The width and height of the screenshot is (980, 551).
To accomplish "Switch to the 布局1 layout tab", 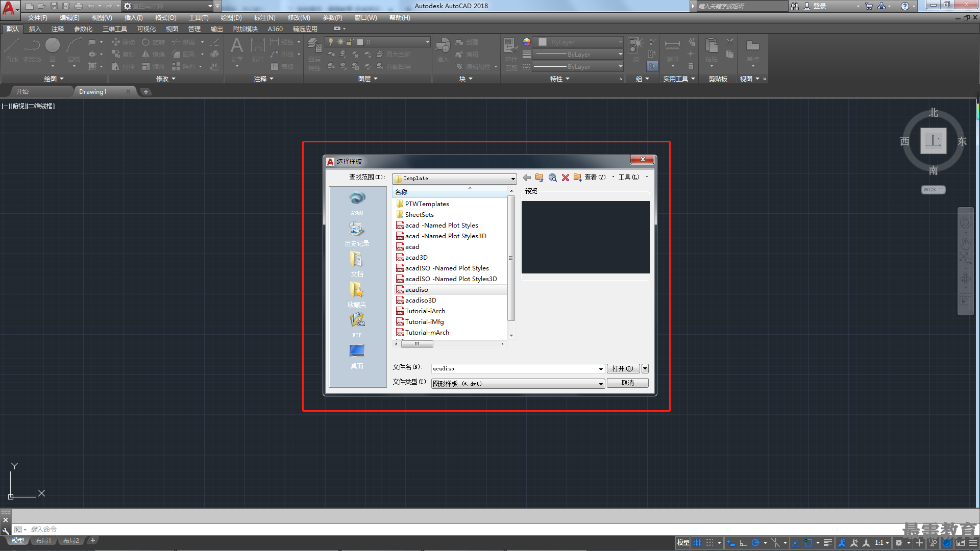I will point(43,541).
